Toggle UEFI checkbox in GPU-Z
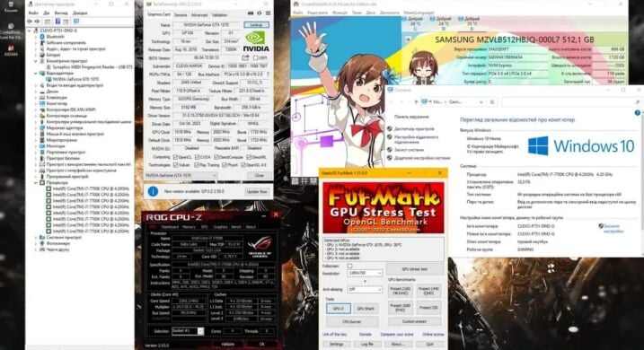This screenshot has height=350, width=644. [256, 57]
